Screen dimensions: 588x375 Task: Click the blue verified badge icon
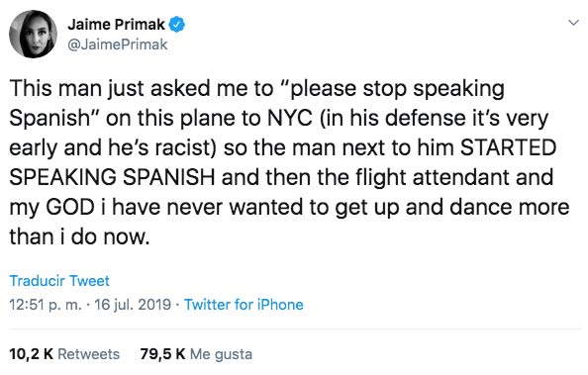click(x=176, y=25)
